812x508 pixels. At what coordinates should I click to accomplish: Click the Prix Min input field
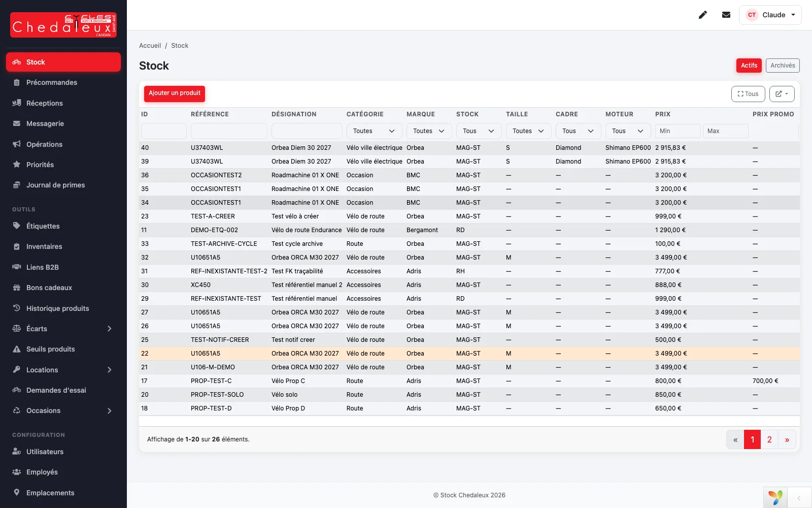[x=678, y=131]
